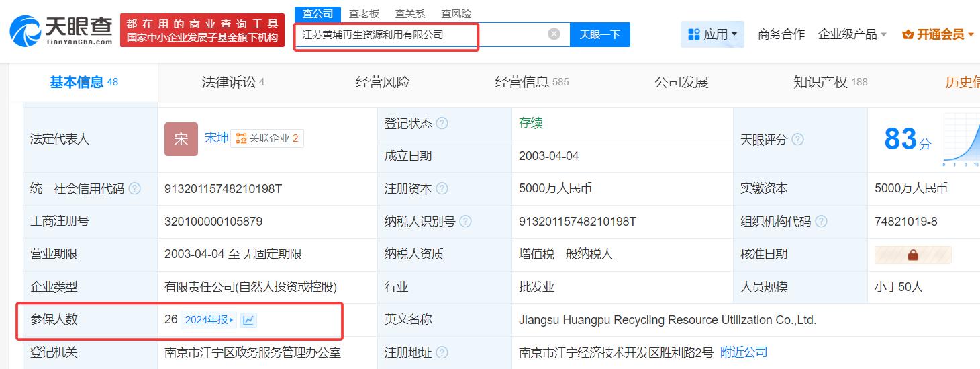Expand the 开通会员 membership menu
The image size is (980, 369).
point(938,34)
